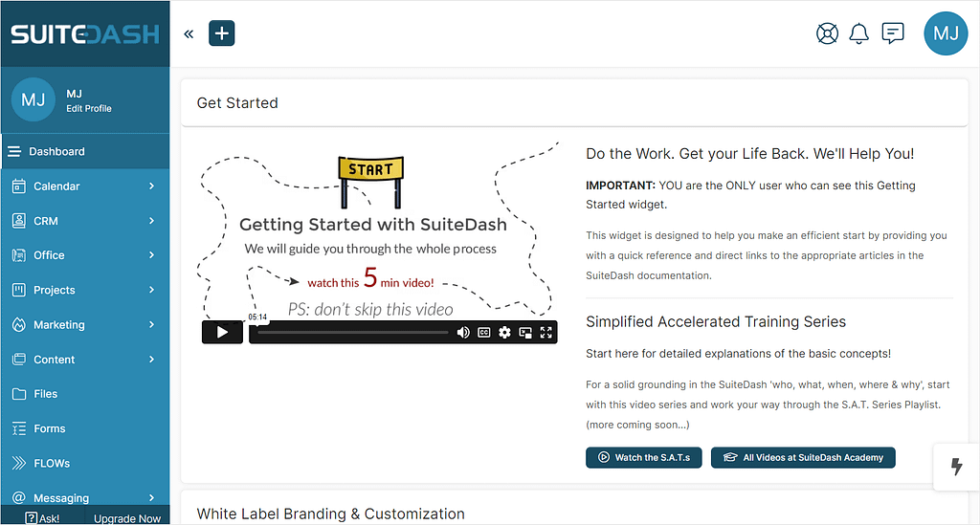Screen dimensions: 980x525
Task: Click the Simplified Accelerated Training Series heading
Action: pos(716,321)
